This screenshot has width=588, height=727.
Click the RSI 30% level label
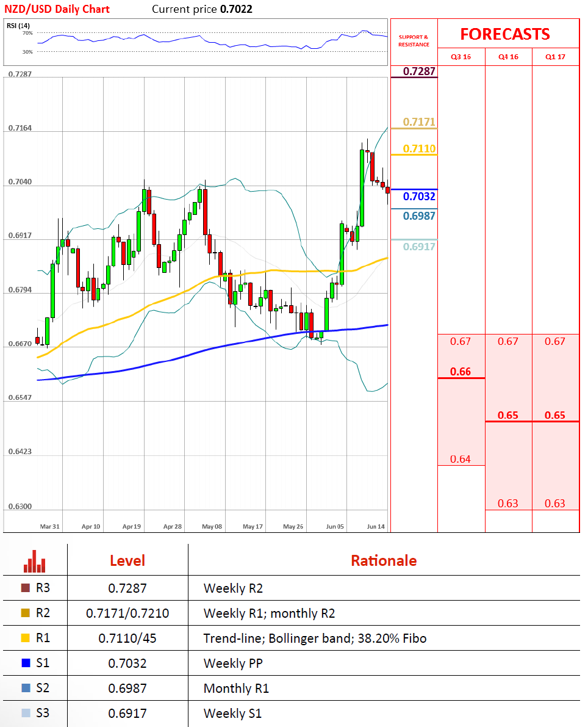click(28, 52)
